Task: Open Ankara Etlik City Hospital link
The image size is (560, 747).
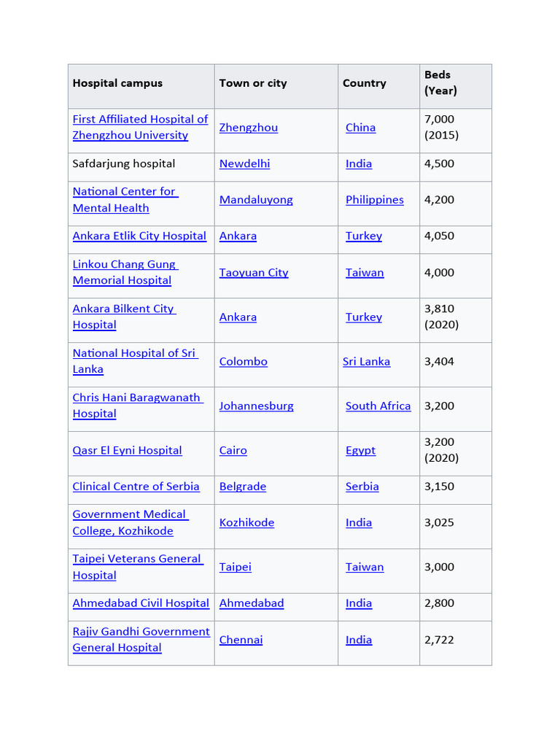Action: pos(139,236)
